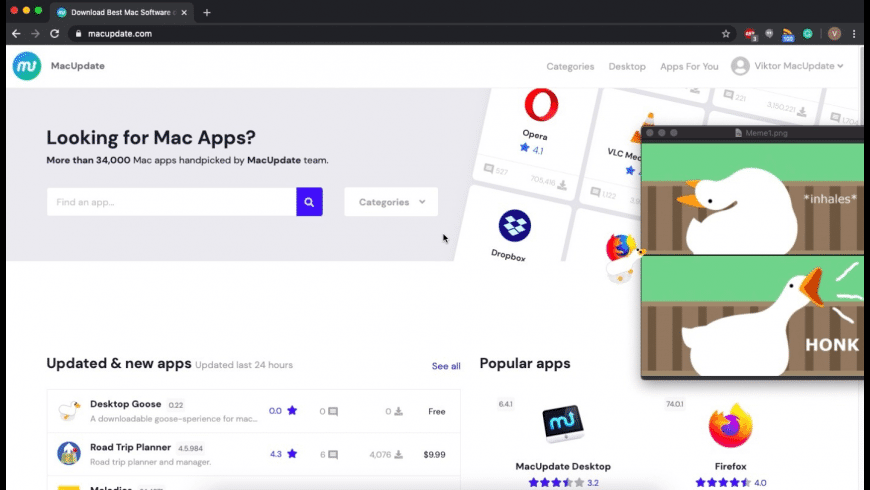The image size is (870, 490).
Task: Select the Download Best Mac Software tab
Action: 121,12
